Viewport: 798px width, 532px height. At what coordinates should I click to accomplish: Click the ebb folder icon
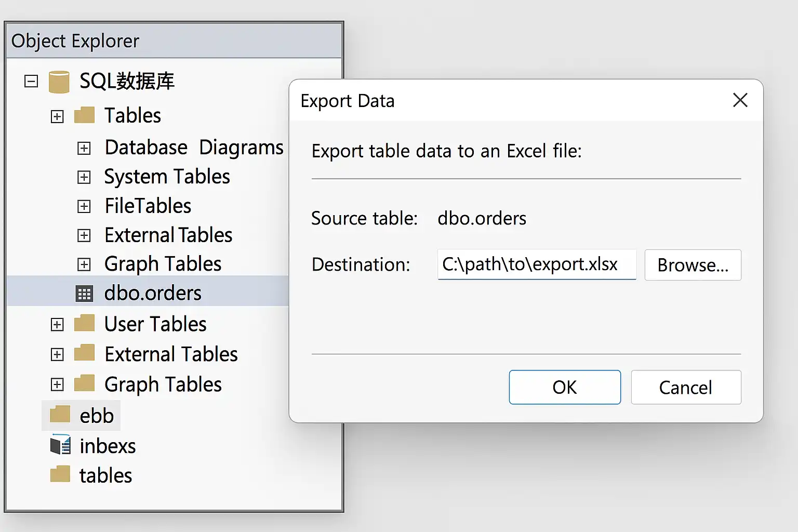click(x=60, y=415)
